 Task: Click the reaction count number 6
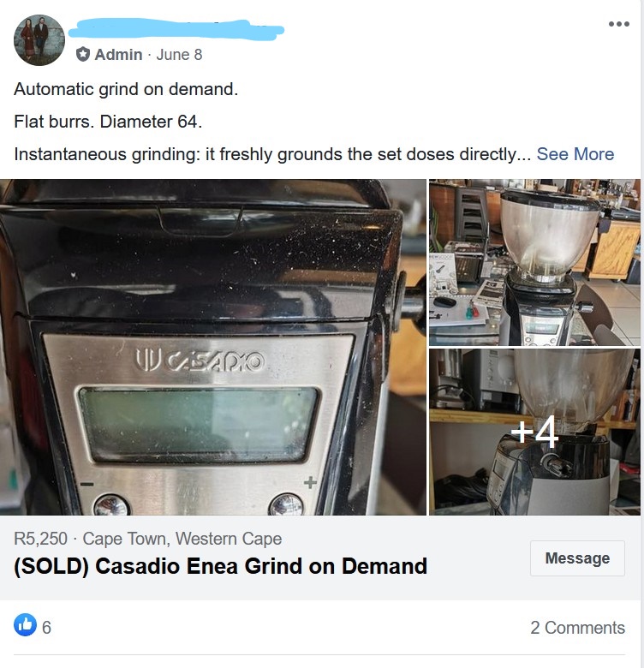pyautogui.click(x=46, y=628)
